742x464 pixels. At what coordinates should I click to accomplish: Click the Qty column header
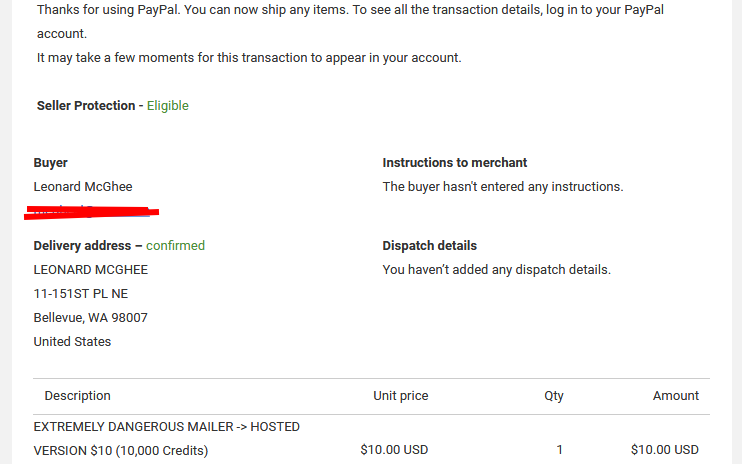click(554, 395)
